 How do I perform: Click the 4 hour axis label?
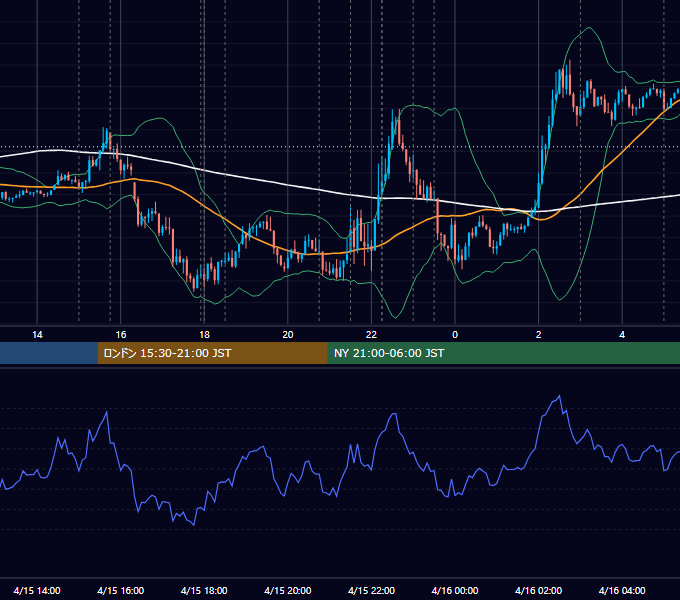click(x=622, y=335)
